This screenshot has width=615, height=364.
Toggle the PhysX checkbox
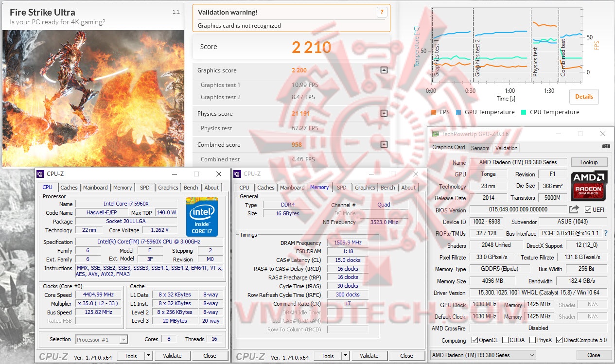coord(533,340)
